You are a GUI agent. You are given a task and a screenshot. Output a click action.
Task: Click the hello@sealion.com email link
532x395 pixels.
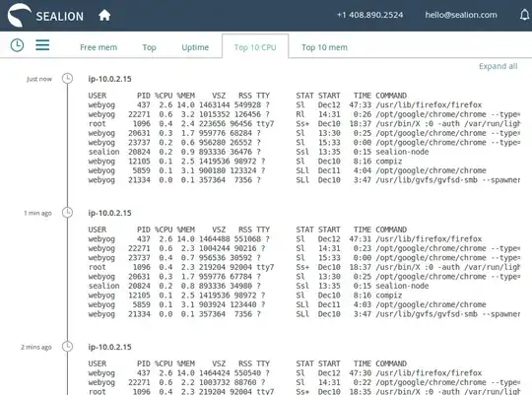click(x=461, y=15)
